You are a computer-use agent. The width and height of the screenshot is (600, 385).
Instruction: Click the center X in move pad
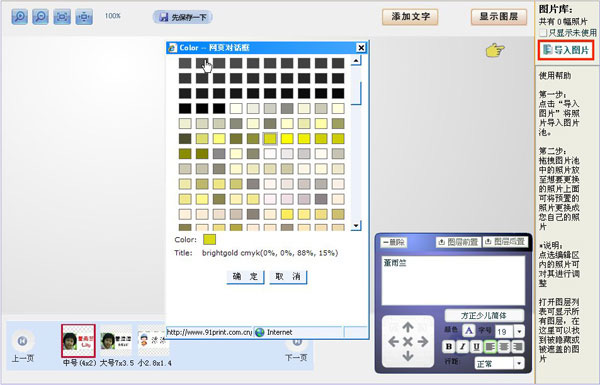coord(408,341)
